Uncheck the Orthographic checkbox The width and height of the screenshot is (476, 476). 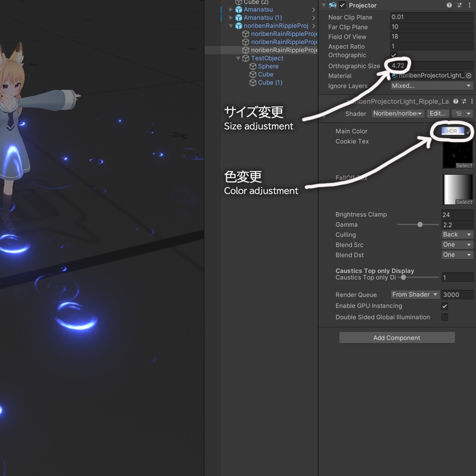393,55
